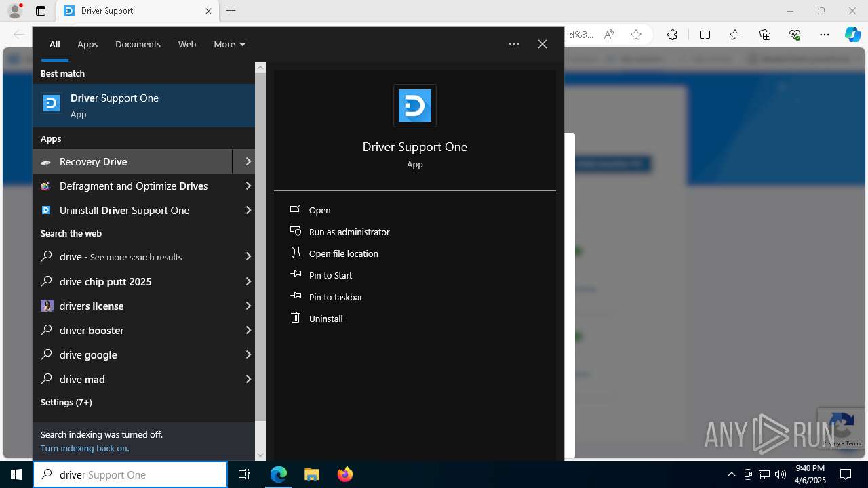Open the Read aloud icon in address bar
868x488 pixels.
(x=609, y=35)
